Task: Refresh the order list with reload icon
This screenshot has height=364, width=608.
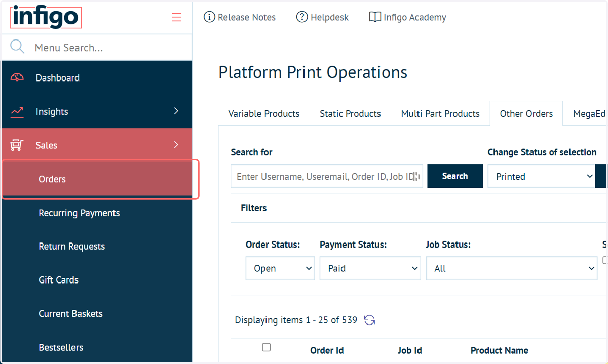Action: (x=370, y=320)
